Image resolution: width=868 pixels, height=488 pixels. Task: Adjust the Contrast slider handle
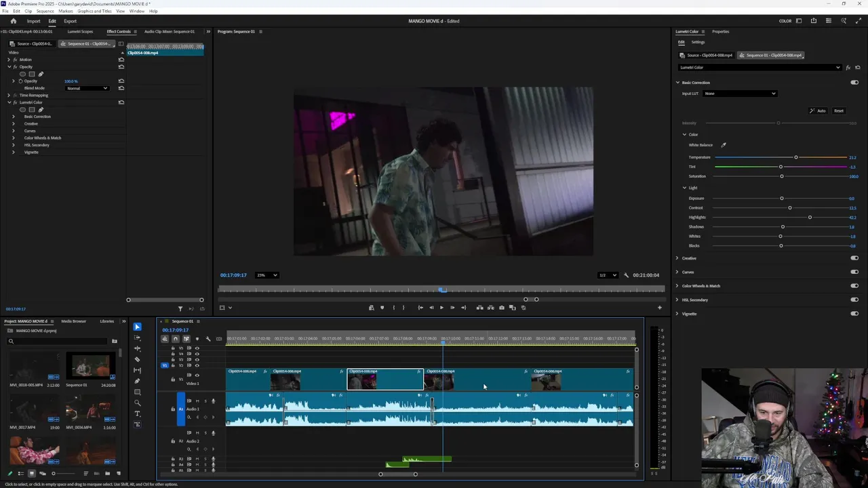[x=790, y=208]
